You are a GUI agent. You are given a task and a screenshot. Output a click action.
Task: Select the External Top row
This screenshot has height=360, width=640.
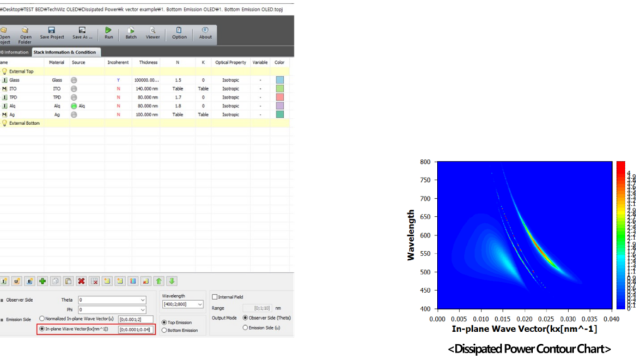145,71
